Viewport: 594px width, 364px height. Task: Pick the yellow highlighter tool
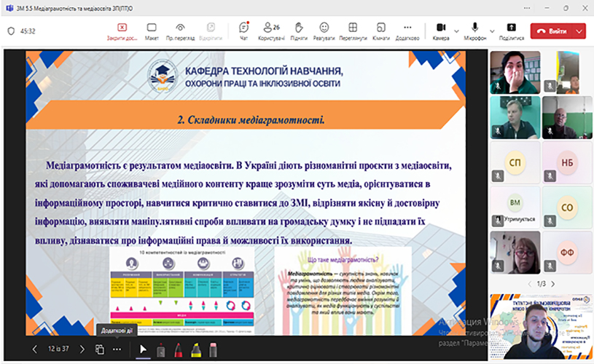[196, 349]
